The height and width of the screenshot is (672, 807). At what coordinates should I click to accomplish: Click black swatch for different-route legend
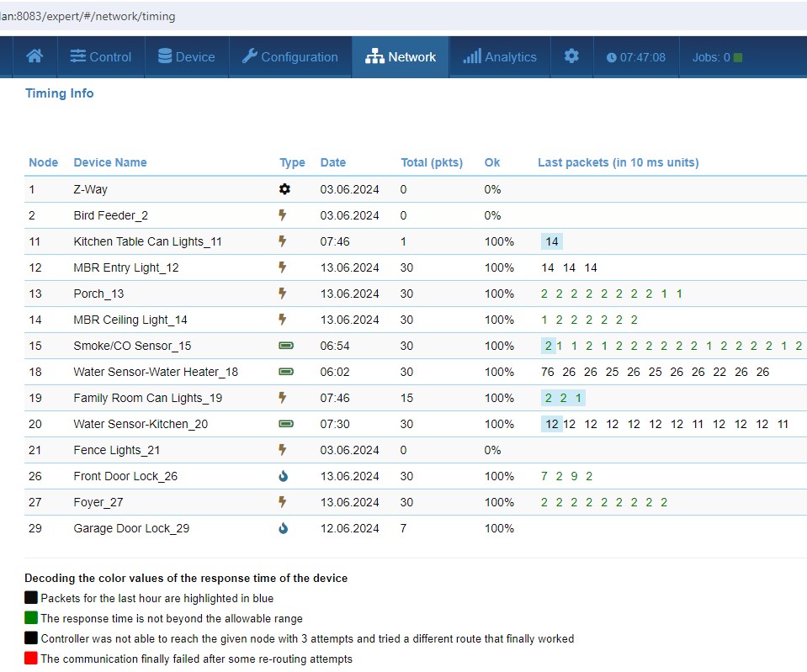31,638
